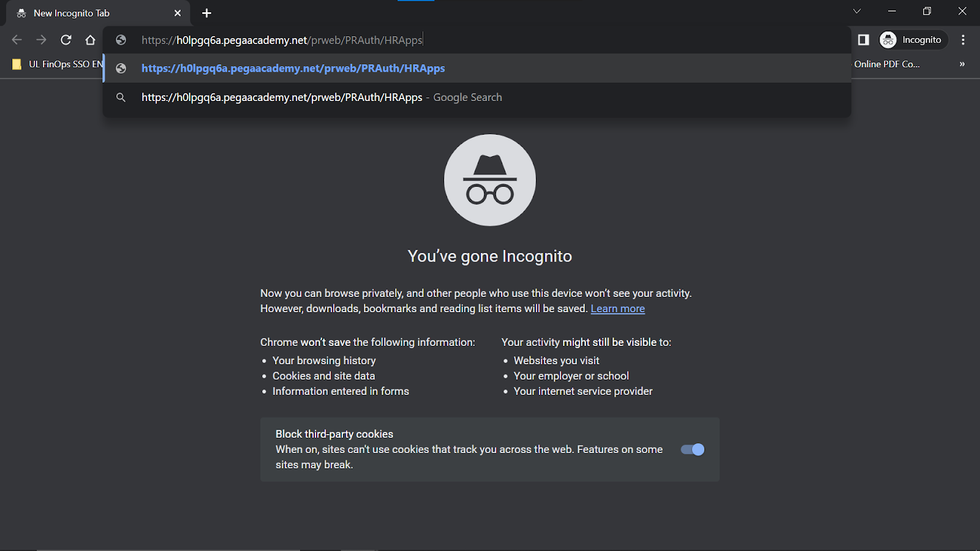Click the Incognito profile button
The width and height of the screenshot is (980, 551).
pyautogui.click(x=913, y=40)
